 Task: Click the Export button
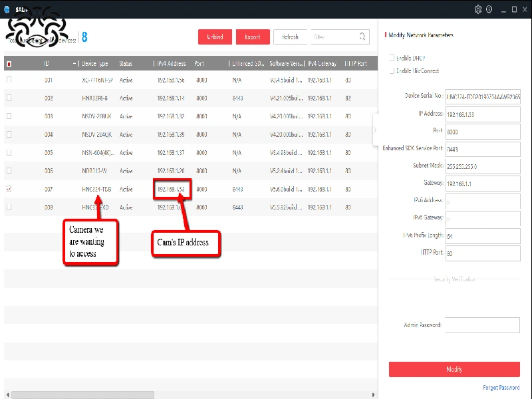pos(253,37)
